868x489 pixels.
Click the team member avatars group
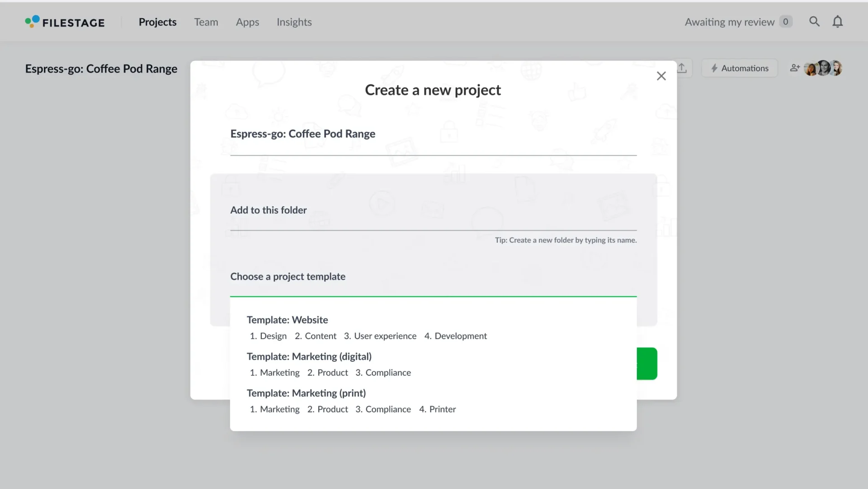click(x=823, y=68)
